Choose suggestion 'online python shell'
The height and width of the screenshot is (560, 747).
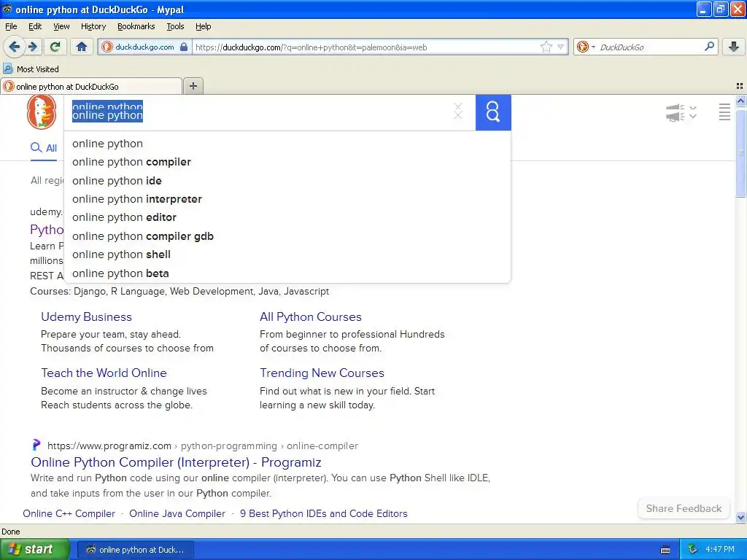[287, 254]
